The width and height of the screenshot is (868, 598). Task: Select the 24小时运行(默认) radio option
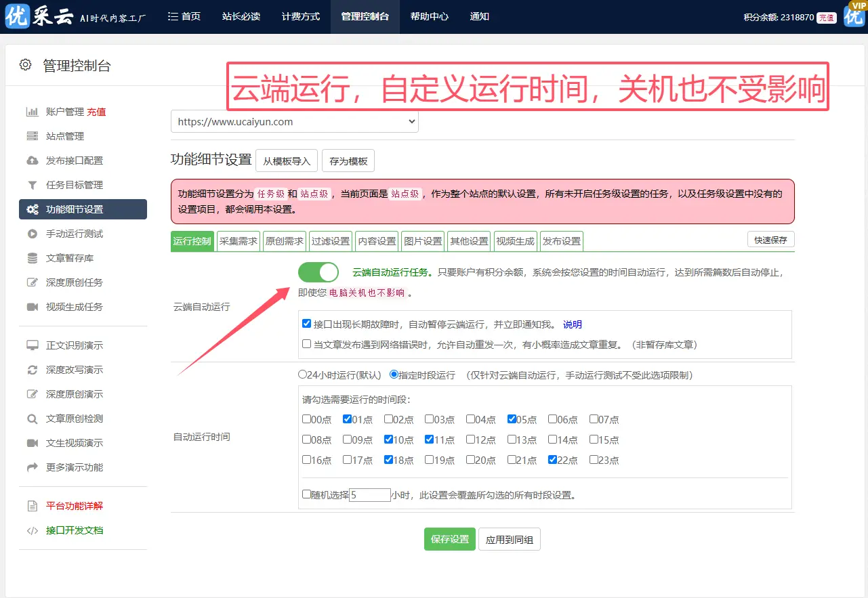pyautogui.click(x=303, y=375)
